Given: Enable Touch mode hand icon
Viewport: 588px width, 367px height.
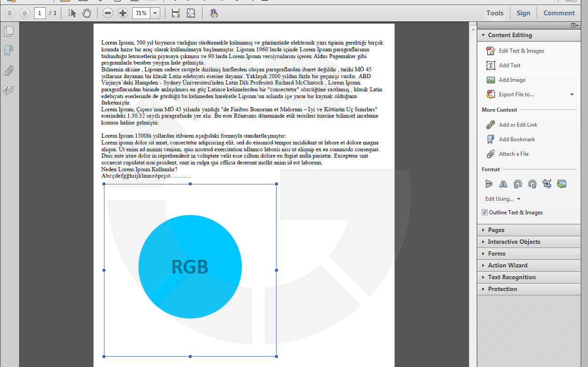Looking at the screenshot, I should (214, 13).
